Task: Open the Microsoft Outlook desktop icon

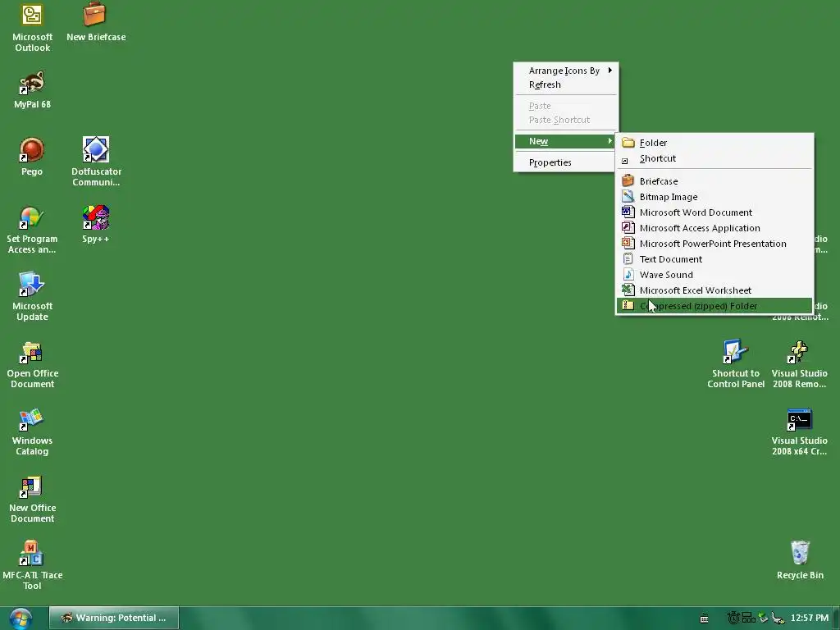Action: [x=32, y=28]
